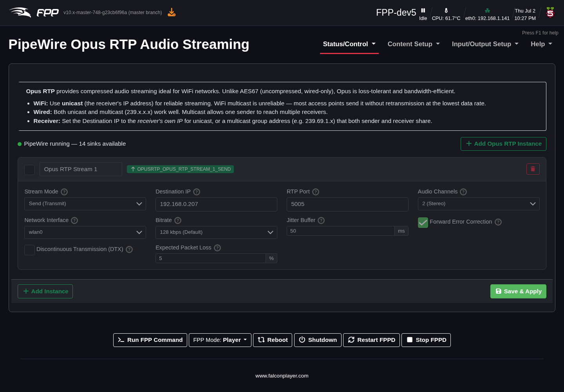The image size is (564, 392).
Task: Open the Stream Mode dropdown
Action: tap(85, 204)
